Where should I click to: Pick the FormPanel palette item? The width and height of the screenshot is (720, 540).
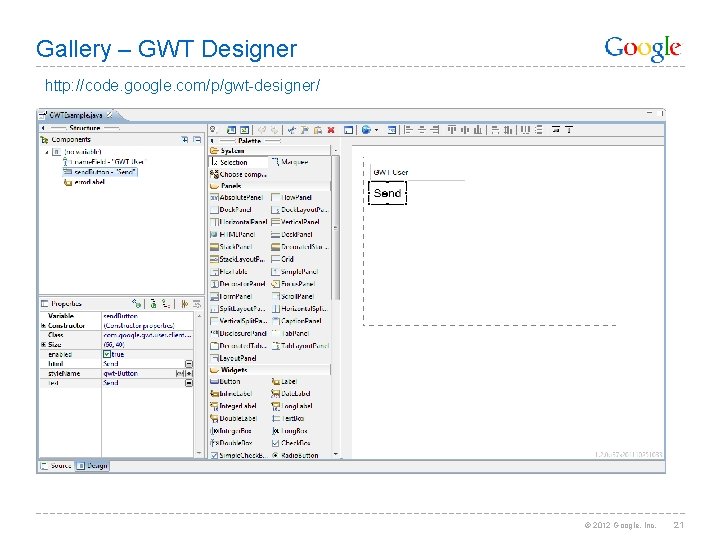coord(231,296)
